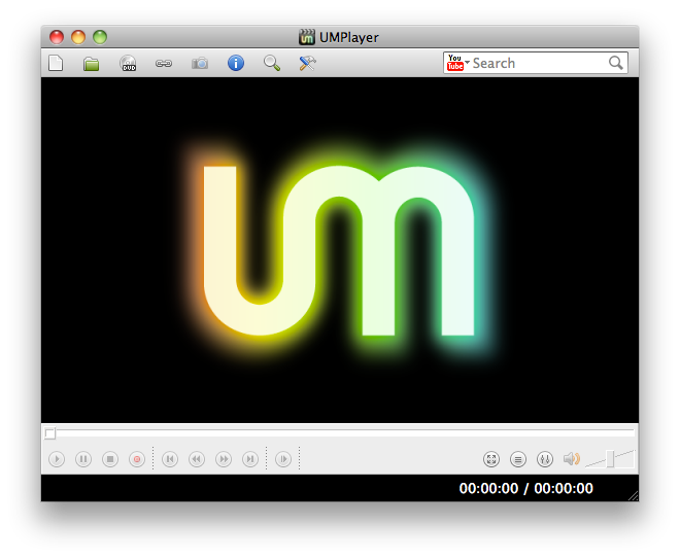Open a URL using the chain link icon
Viewport: 680px width, 558px height.
(163, 64)
